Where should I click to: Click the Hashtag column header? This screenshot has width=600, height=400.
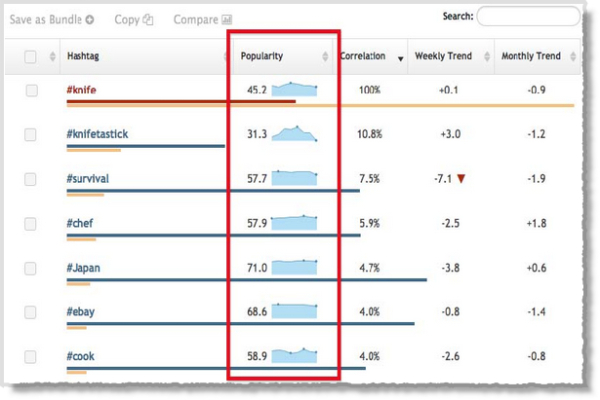[145, 56]
